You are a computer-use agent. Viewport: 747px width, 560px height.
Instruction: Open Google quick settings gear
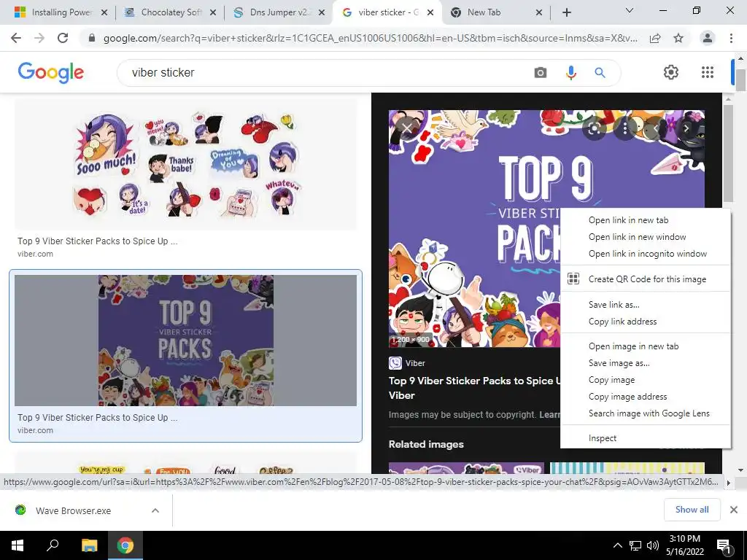pyautogui.click(x=671, y=72)
